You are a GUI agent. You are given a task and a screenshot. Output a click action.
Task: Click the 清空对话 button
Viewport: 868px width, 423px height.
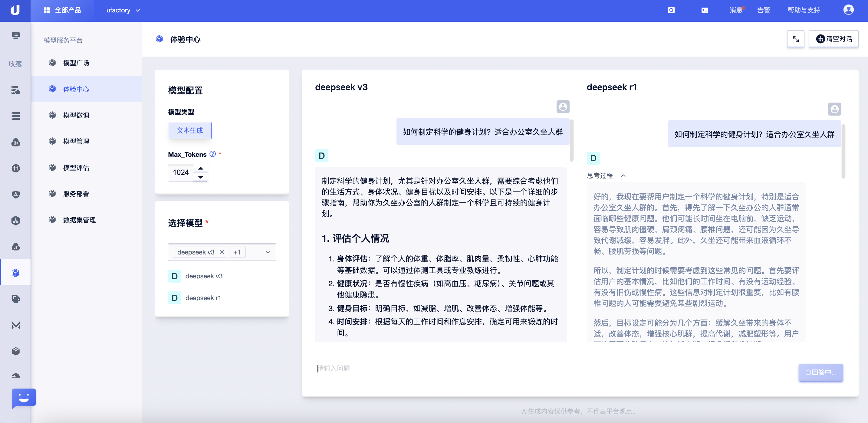pyautogui.click(x=833, y=39)
